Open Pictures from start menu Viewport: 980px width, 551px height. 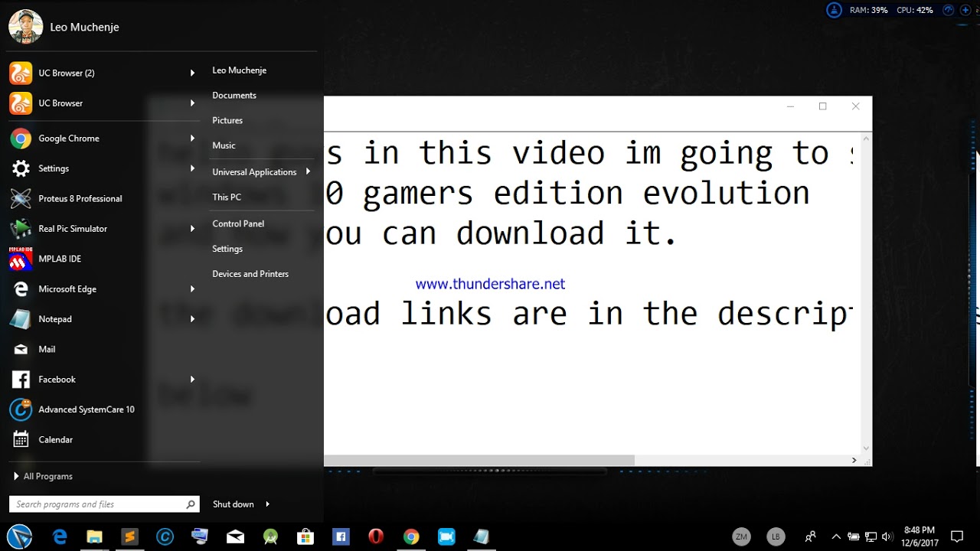(x=227, y=121)
